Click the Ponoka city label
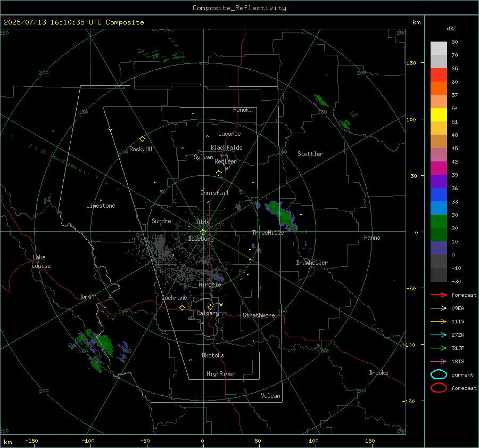Screen dimensions: 479x448 pyautogui.click(x=243, y=110)
